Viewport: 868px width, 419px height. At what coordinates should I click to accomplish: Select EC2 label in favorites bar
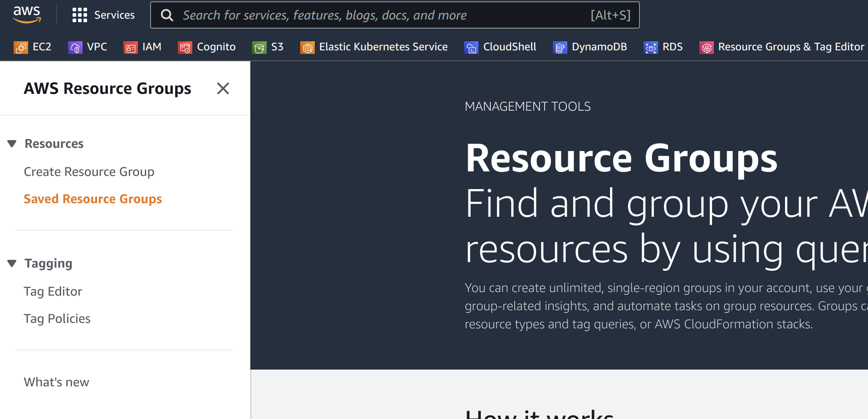point(42,47)
